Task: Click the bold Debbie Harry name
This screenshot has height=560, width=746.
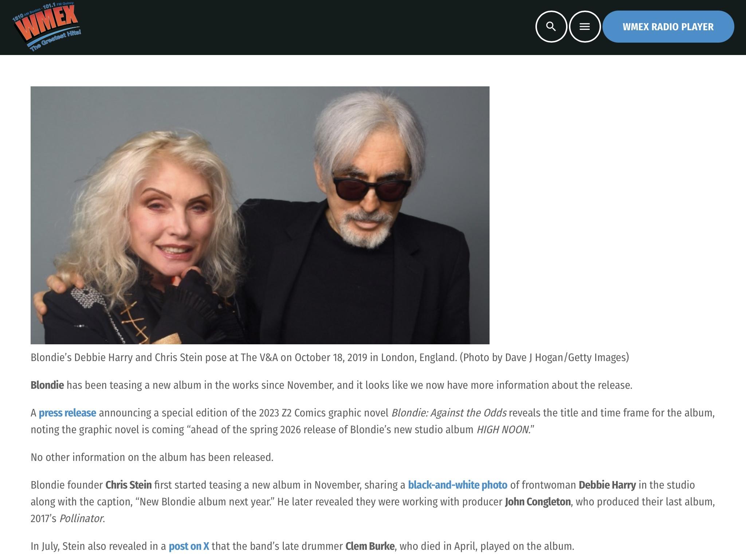Action: (x=607, y=485)
